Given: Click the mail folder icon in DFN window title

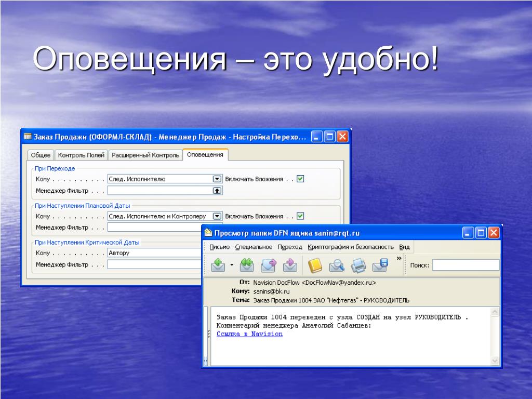Looking at the screenshot, I should pyautogui.click(x=208, y=233).
